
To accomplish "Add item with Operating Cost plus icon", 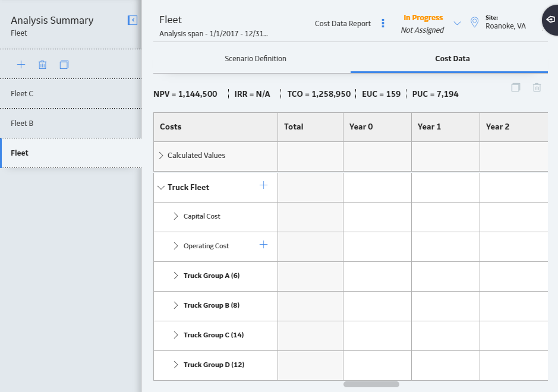I will [x=263, y=244].
